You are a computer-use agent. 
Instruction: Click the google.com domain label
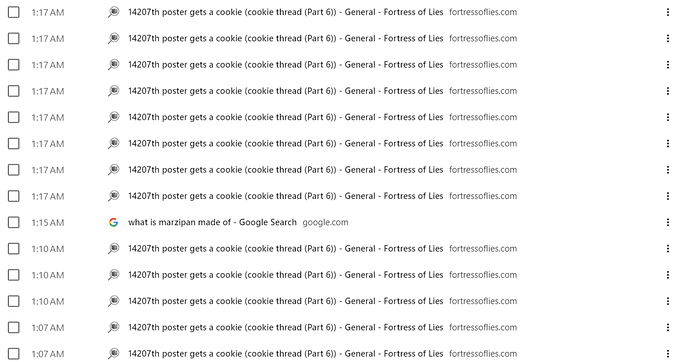(x=325, y=222)
